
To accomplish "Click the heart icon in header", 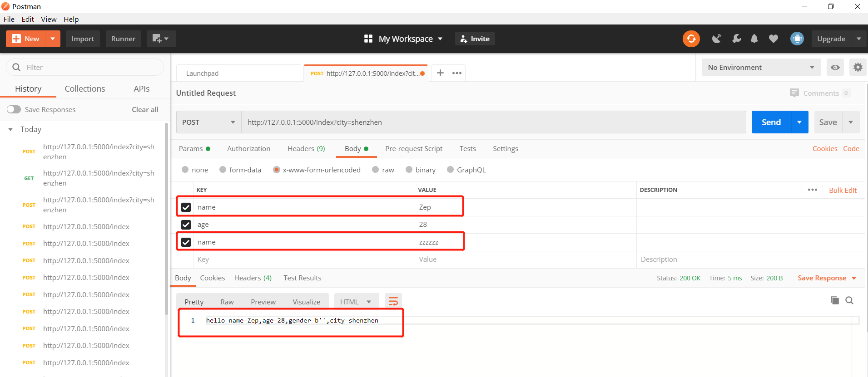I will click(x=773, y=39).
